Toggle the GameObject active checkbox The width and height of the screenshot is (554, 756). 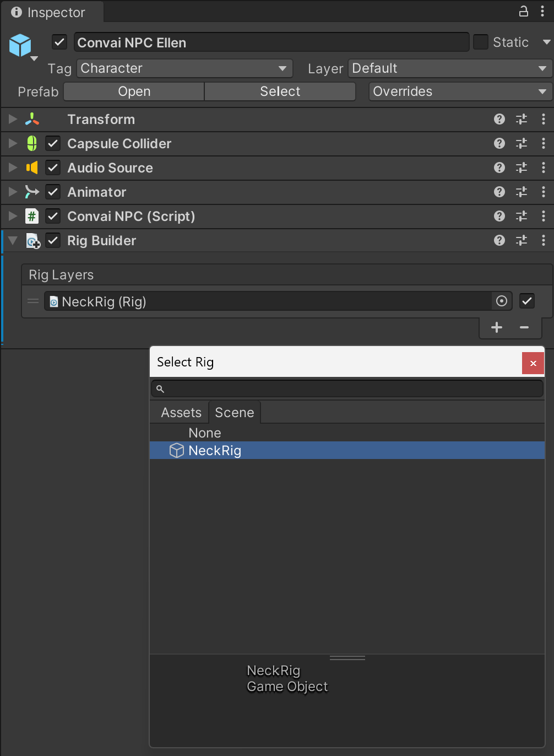pyautogui.click(x=59, y=42)
